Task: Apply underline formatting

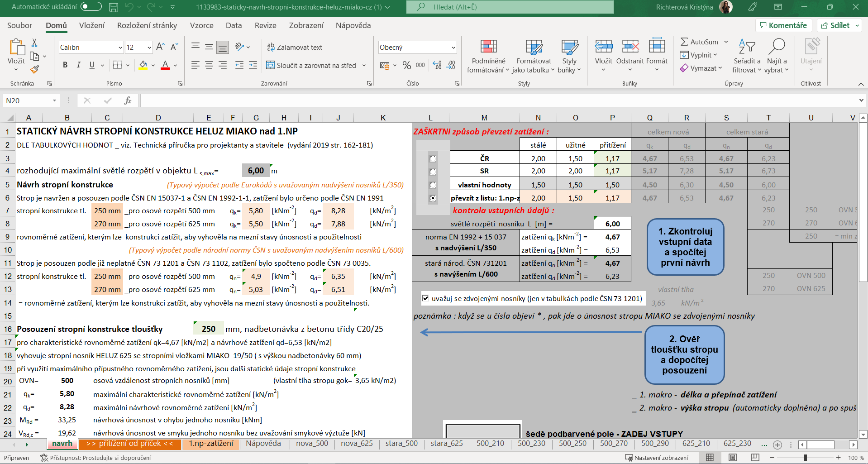Action: click(92, 65)
